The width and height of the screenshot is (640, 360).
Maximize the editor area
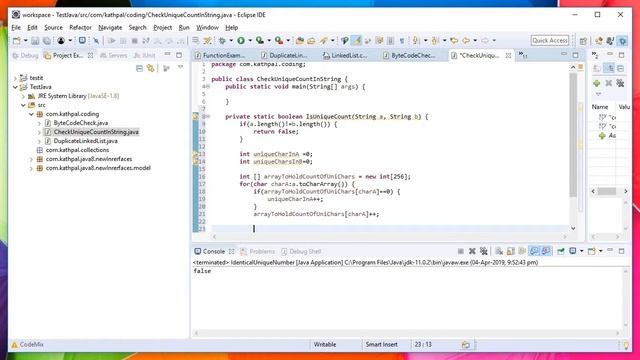(x=576, y=55)
